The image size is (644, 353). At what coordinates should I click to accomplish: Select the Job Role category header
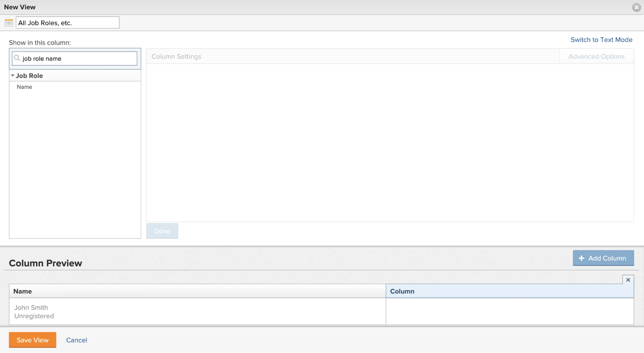[29, 76]
